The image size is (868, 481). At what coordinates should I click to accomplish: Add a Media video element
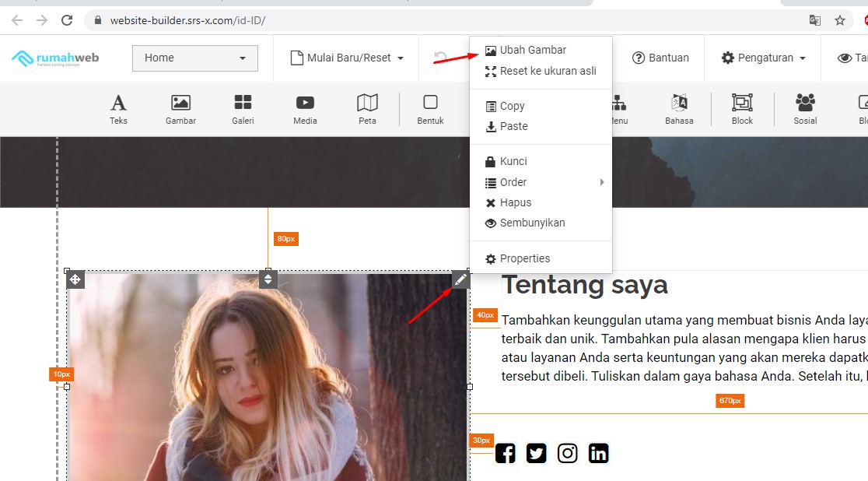point(305,109)
